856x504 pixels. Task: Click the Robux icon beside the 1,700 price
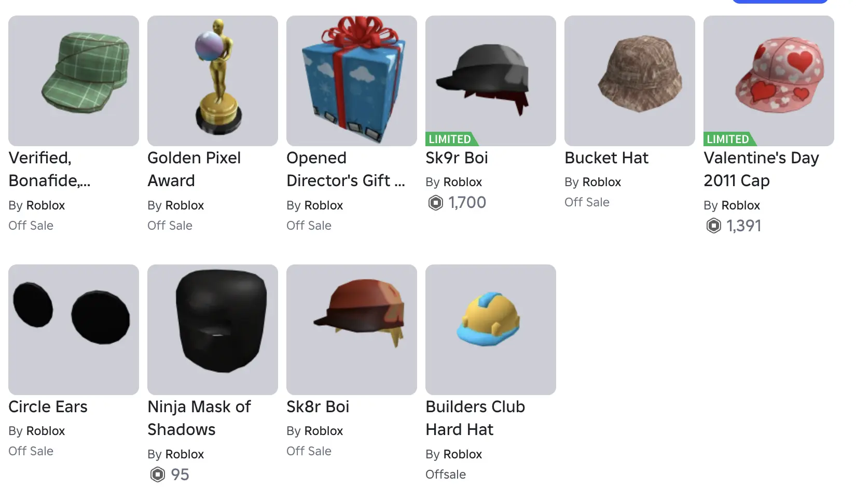pos(436,203)
